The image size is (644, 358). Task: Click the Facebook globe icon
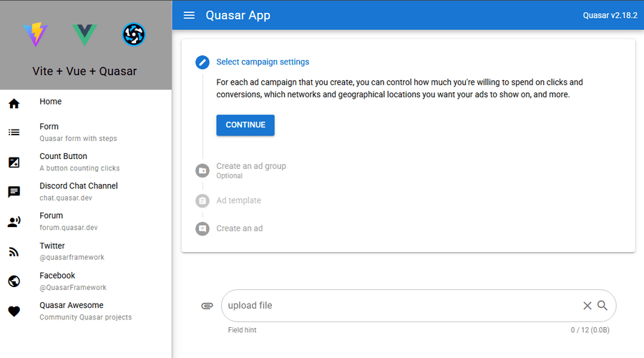tap(14, 281)
